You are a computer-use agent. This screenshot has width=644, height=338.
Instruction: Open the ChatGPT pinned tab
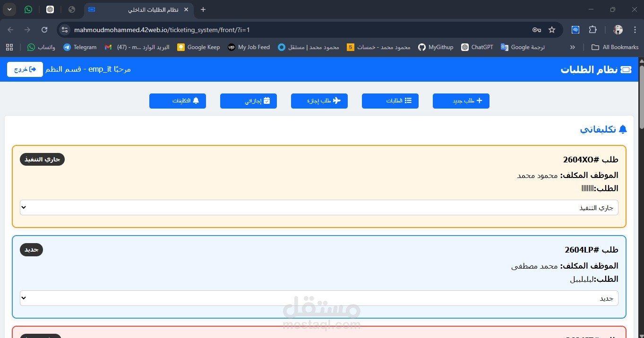point(50,9)
